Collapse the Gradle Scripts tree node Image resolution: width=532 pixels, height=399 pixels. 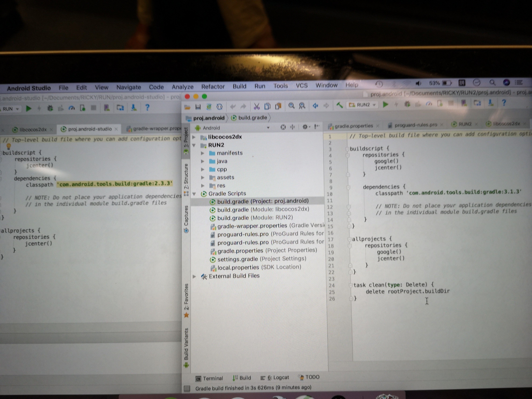[194, 194]
